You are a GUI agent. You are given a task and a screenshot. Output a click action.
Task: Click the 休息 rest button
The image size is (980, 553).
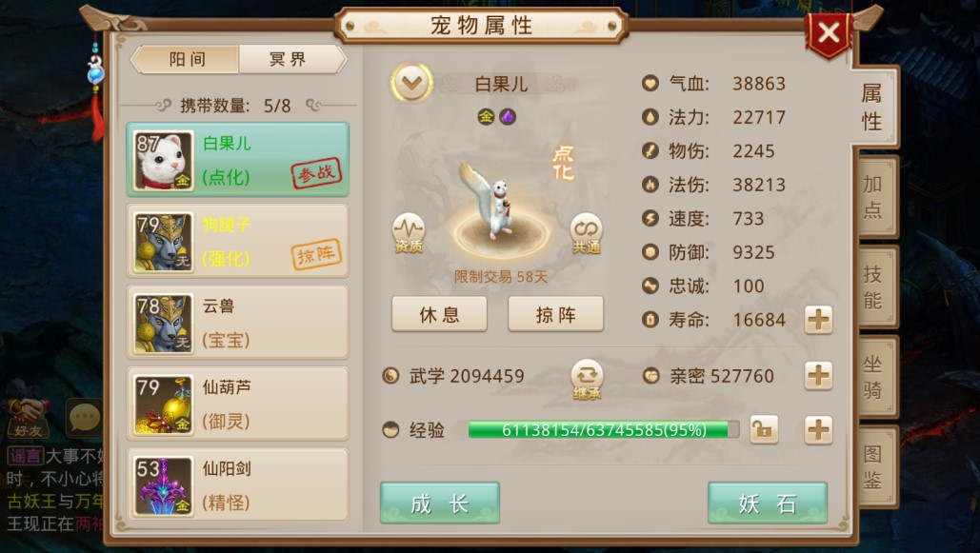click(x=439, y=314)
